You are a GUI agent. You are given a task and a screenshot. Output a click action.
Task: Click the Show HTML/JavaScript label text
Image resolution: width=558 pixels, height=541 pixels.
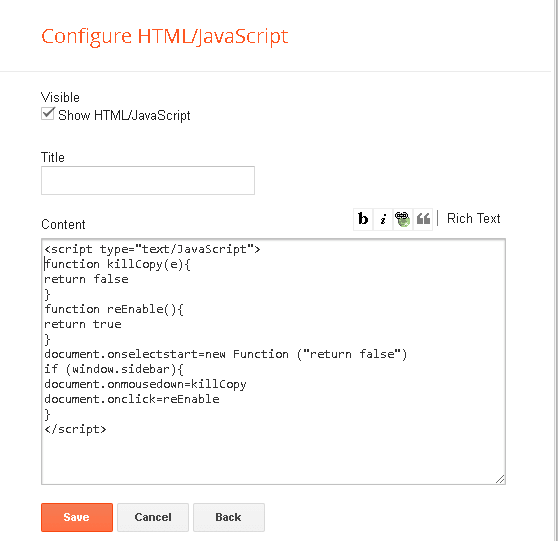(x=124, y=116)
